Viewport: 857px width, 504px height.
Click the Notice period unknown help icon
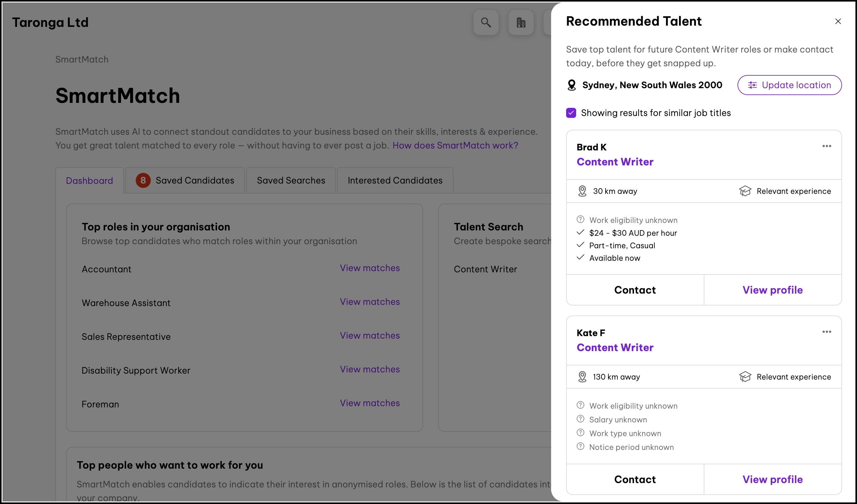581,446
